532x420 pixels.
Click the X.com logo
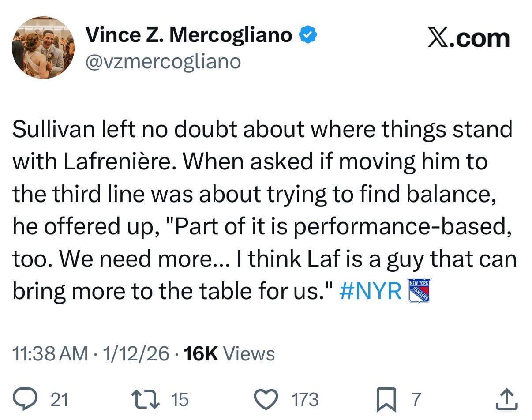point(469,38)
